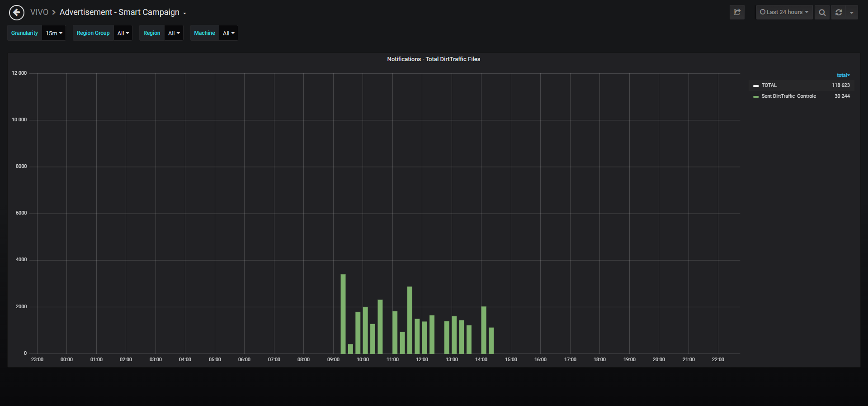This screenshot has width=868, height=406.
Task: Open the refresh interval dropdown arrow
Action: point(852,12)
